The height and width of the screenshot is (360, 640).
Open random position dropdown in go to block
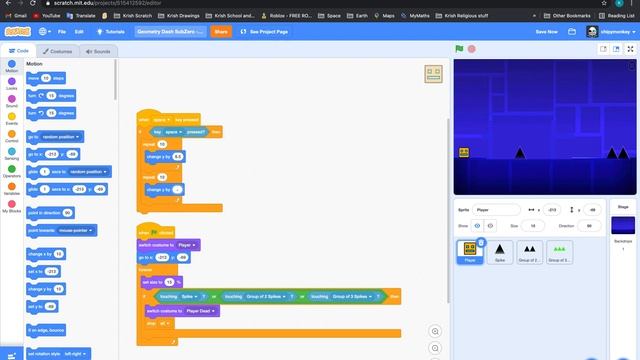(60, 137)
